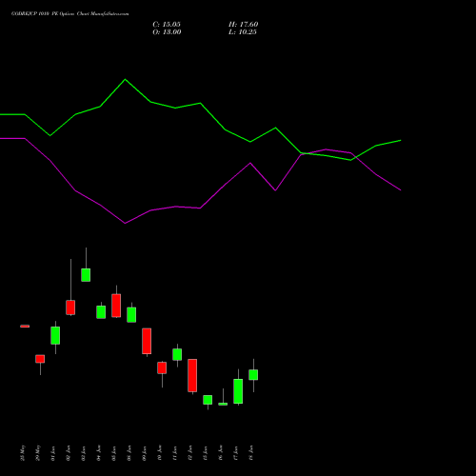Click the low value "L: 10.25"

coord(243,32)
